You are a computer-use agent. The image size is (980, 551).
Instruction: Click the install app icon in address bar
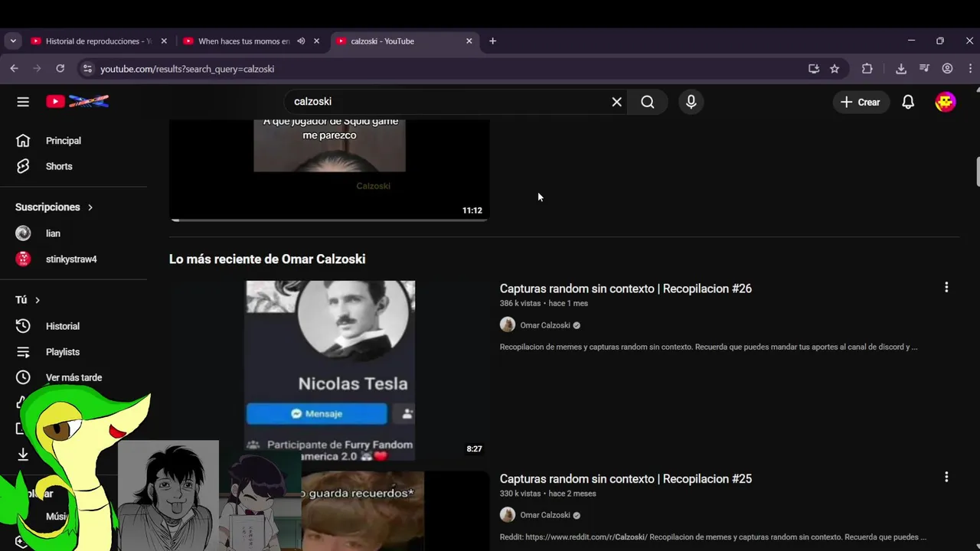(x=814, y=69)
